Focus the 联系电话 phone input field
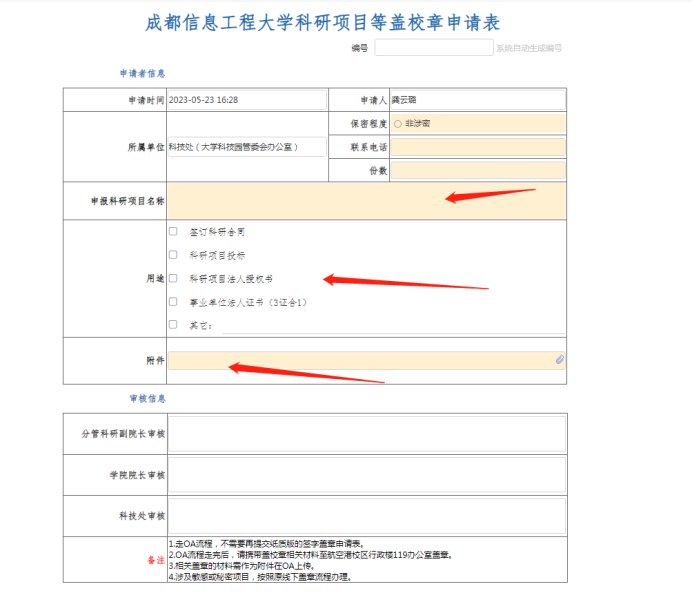 click(477, 147)
